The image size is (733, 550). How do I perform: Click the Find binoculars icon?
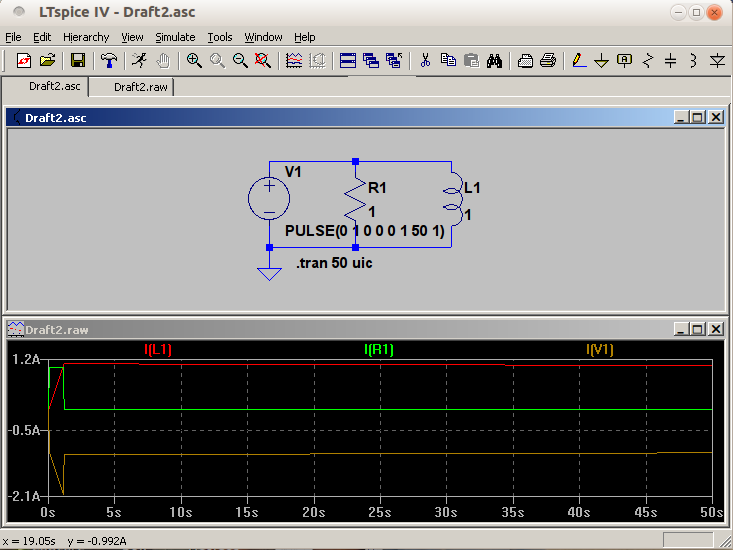click(x=494, y=60)
